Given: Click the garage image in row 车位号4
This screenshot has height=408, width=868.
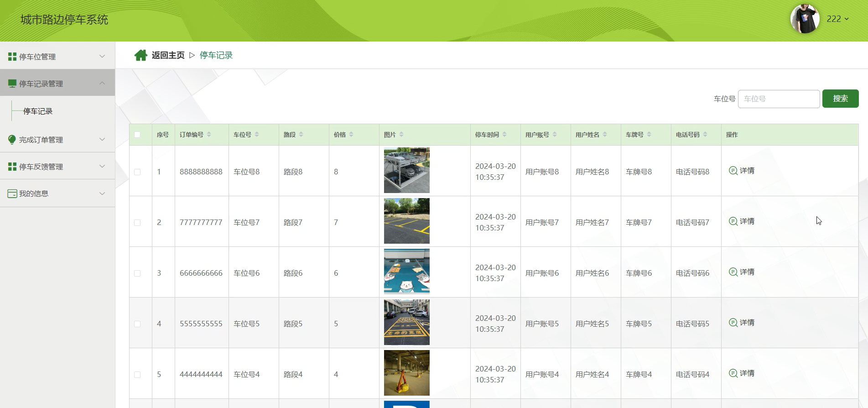Looking at the screenshot, I should [407, 373].
